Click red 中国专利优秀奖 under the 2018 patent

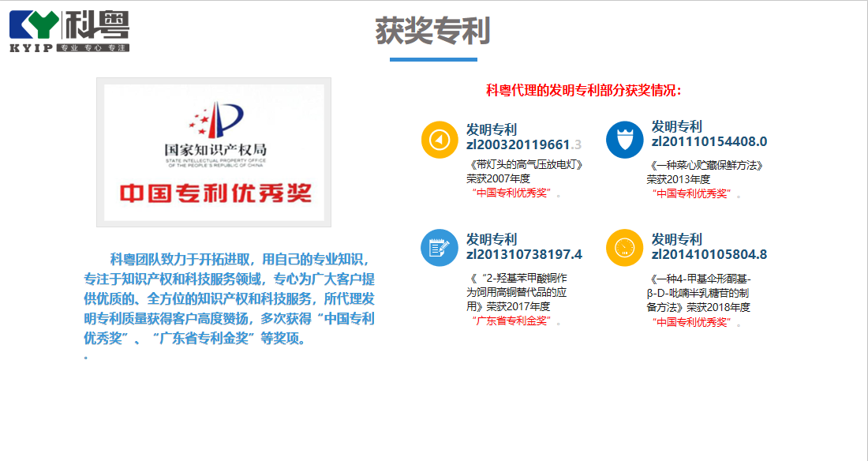(x=692, y=322)
